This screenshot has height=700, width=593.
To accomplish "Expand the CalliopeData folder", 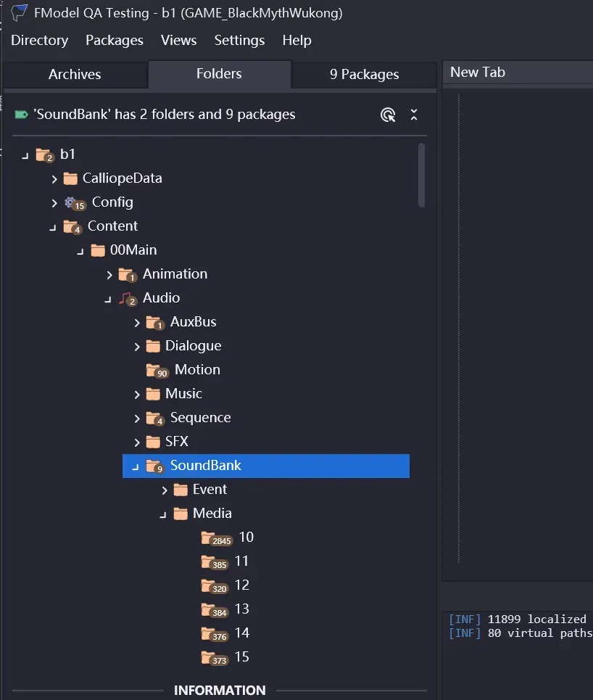I will (x=54, y=178).
